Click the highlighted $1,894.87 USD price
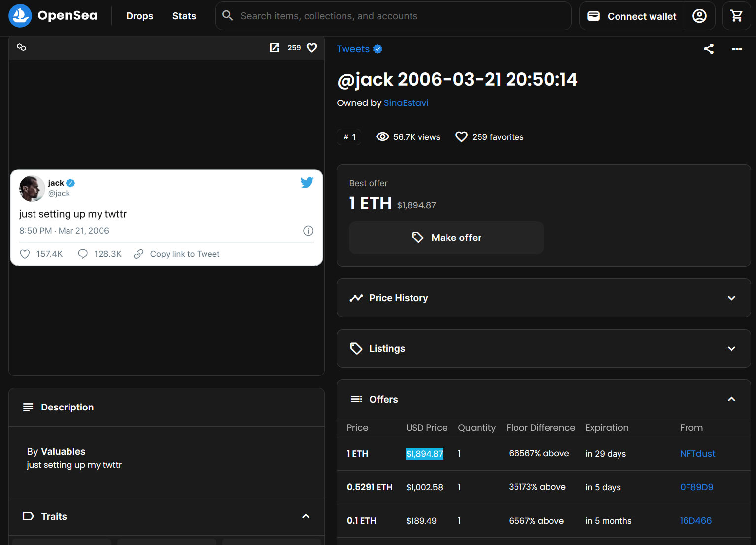756x545 pixels. coord(424,453)
